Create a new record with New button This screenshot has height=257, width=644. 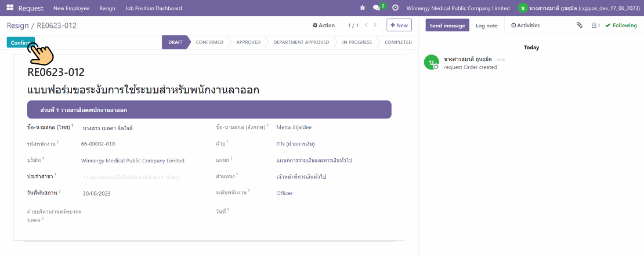[x=399, y=26]
